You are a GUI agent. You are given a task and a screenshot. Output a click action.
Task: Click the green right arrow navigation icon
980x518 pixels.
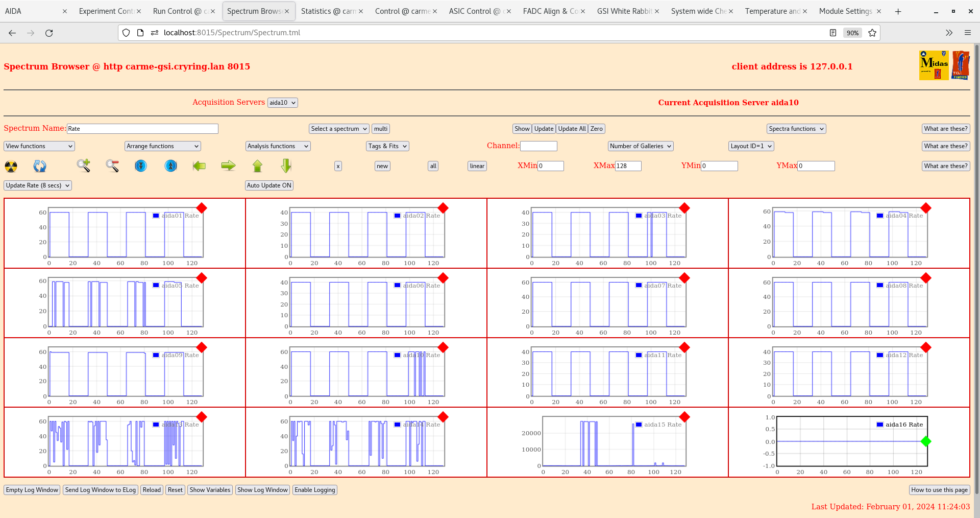228,166
